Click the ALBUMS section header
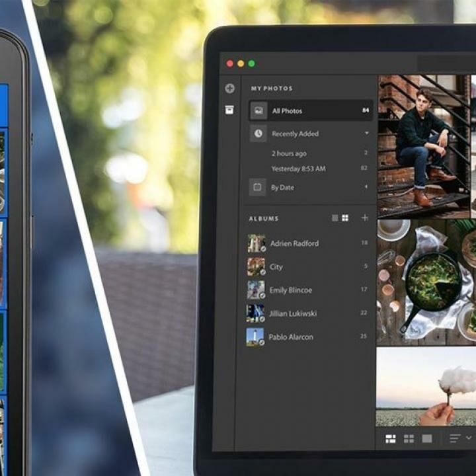 pyautogui.click(x=264, y=219)
